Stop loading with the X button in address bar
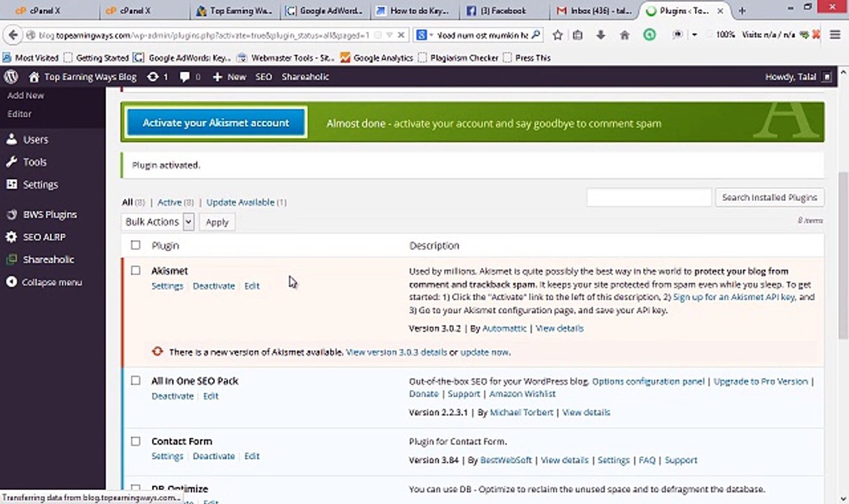The image size is (849, 504). pyautogui.click(x=401, y=35)
